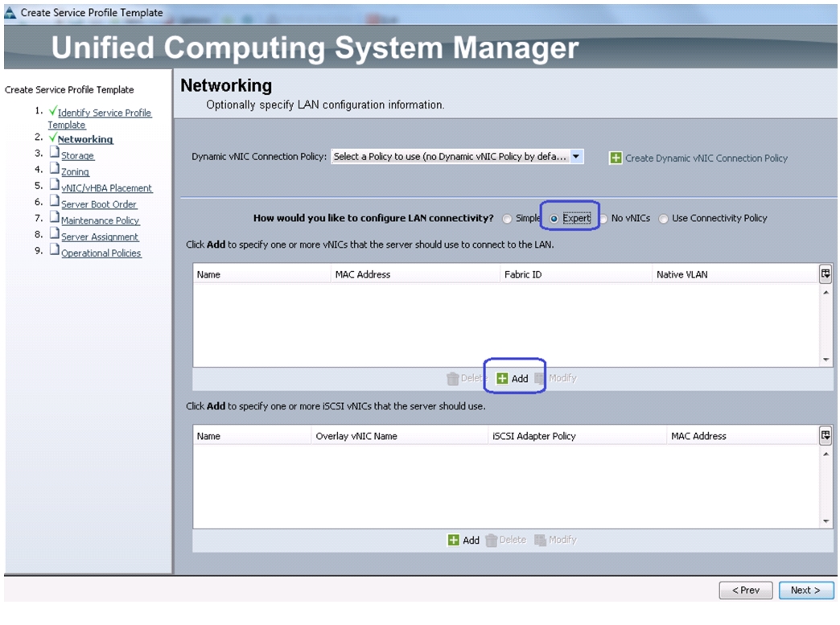Go to vNIC/vHBA Placement step
This screenshot has width=840, height=625.
(x=106, y=188)
